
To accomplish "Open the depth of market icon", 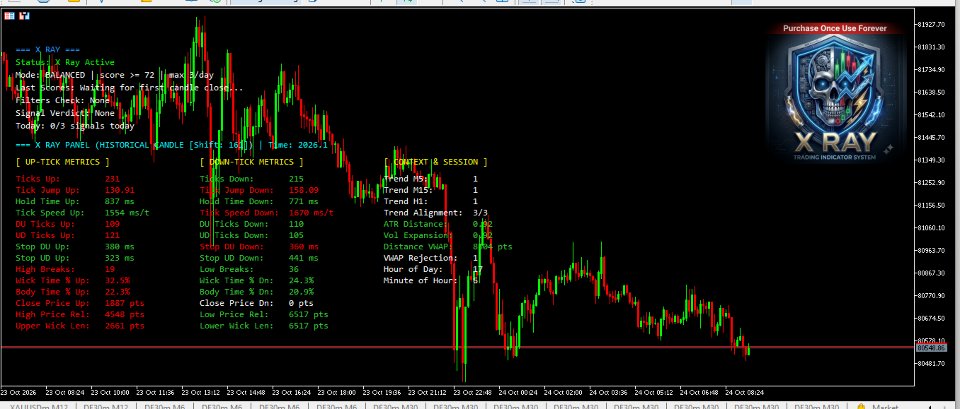I will point(24,15).
